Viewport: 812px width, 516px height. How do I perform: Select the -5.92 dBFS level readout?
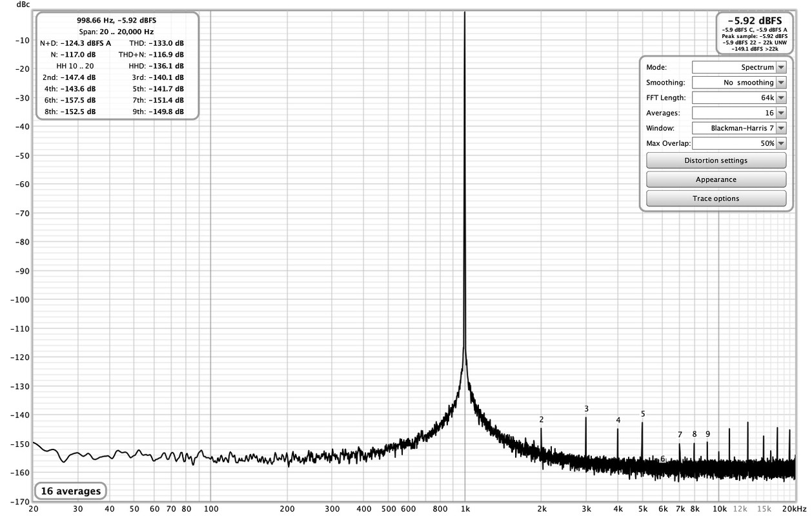pyautogui.click(x=755, y=21)
